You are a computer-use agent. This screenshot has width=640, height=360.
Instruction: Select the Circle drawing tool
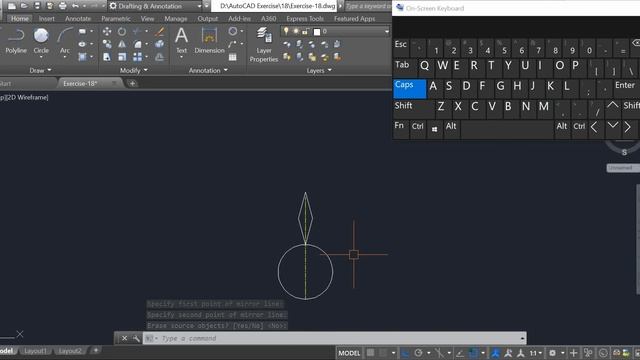tap(41, 41)
